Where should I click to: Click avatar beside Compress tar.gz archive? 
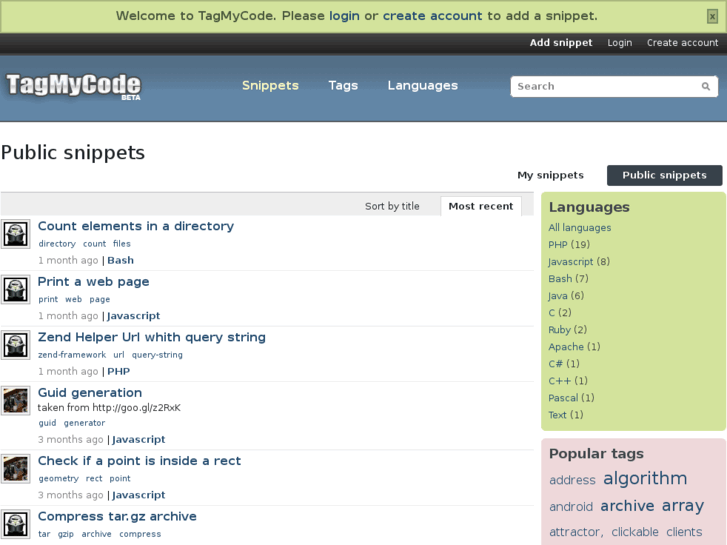tap(16, 524)
